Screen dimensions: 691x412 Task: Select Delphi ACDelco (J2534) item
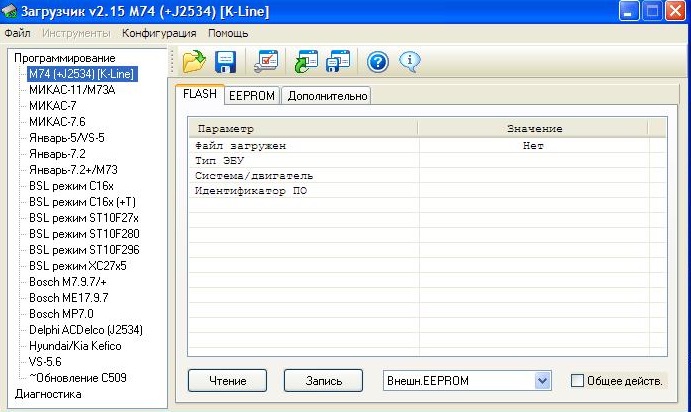click(86, 330)
